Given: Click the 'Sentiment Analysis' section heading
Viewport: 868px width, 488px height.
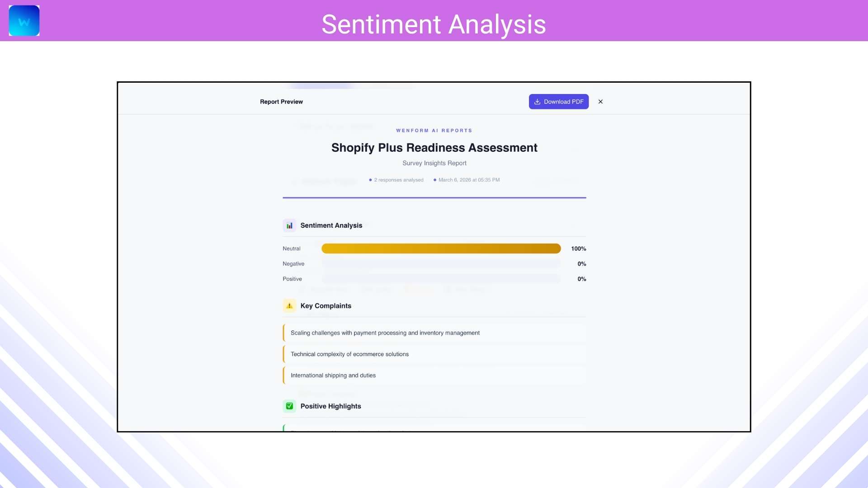Looking at the screenshot, I should (331, 225).
